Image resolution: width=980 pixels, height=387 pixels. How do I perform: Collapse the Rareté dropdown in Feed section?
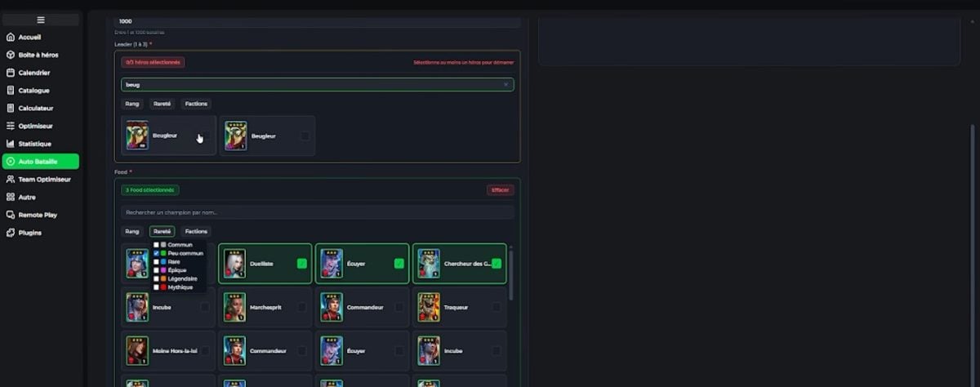[x=162, y=231]
